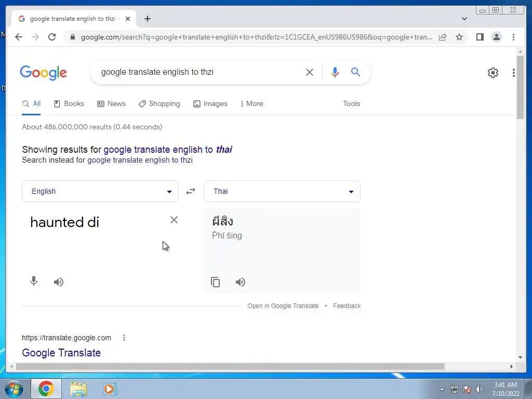532x399 pixels.
Task: Click the Thai translation text
Action: [222, 221]
